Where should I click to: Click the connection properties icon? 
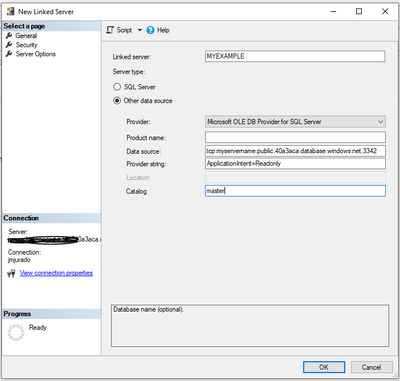point(11,273)
